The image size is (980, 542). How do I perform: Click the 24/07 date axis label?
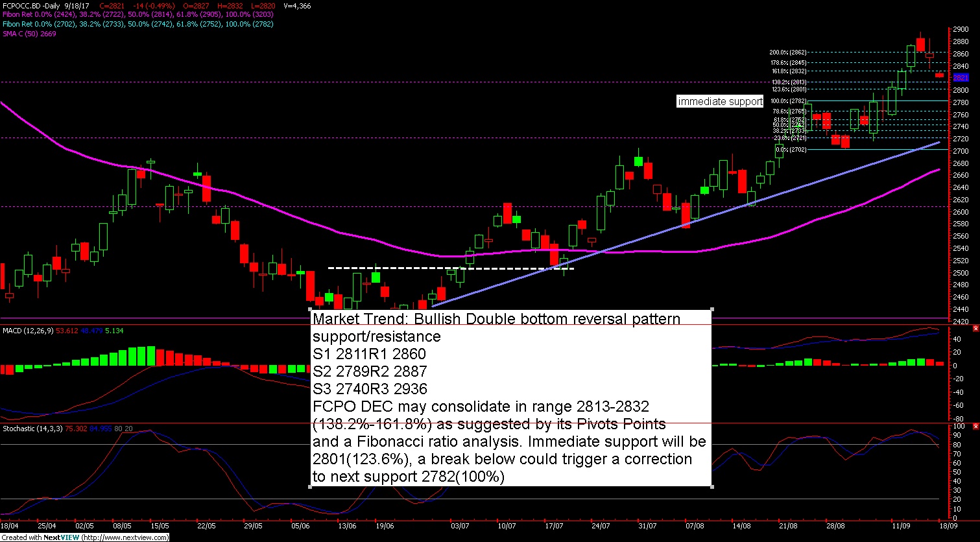(x=601, y=526)
